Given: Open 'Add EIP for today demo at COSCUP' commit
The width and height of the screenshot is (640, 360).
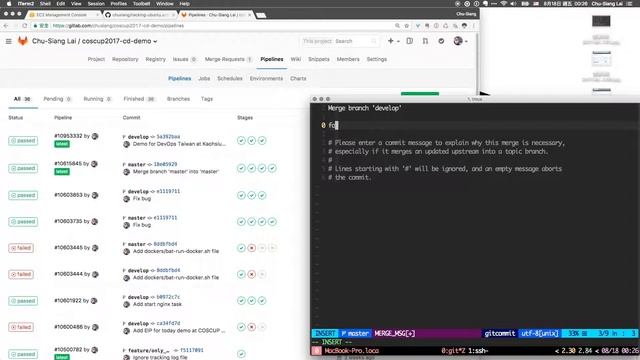Looking at the screenshot, I should tap(179, 331).
